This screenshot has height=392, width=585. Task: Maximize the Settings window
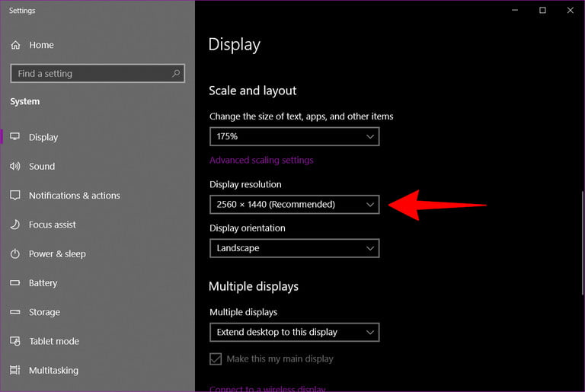point(542,10)
